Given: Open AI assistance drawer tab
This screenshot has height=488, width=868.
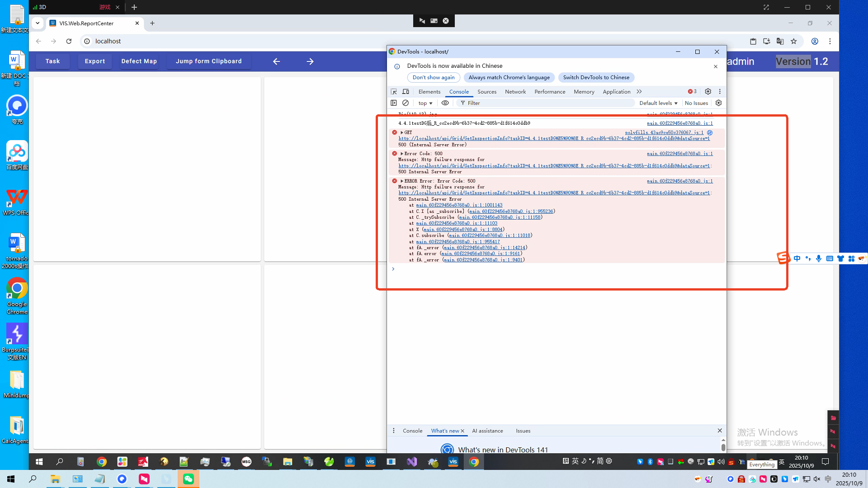Looking at the screenshot, I should pos(487,431).
